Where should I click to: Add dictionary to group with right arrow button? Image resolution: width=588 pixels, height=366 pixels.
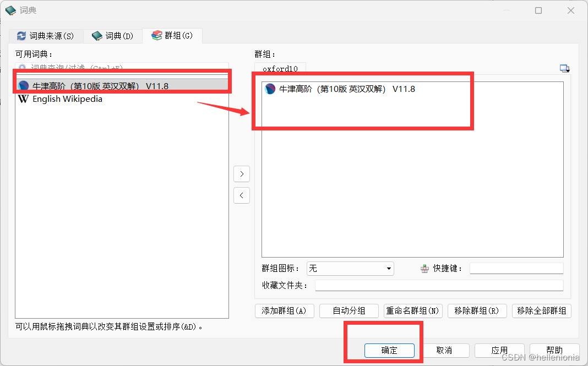(242, 174)
